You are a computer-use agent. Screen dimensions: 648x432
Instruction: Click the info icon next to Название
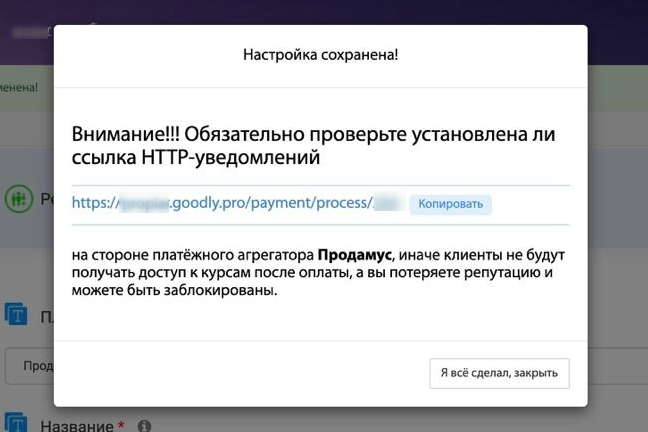pyautogui.click(x=144, y=426)
